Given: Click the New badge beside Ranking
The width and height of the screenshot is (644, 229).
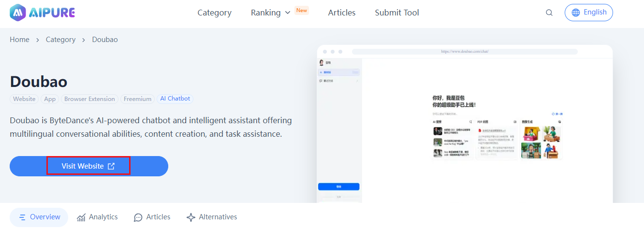Looking at the screenshot, I should tap(302, 10).
